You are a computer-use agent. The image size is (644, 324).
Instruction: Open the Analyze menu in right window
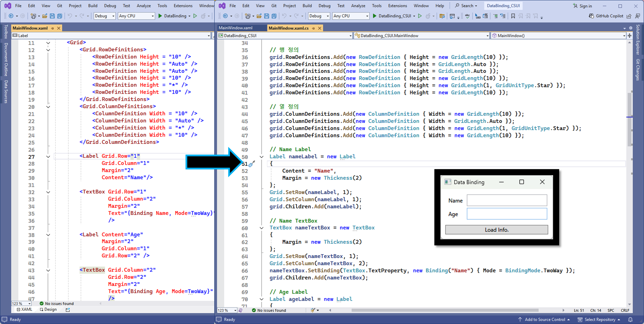click(358, 6)
